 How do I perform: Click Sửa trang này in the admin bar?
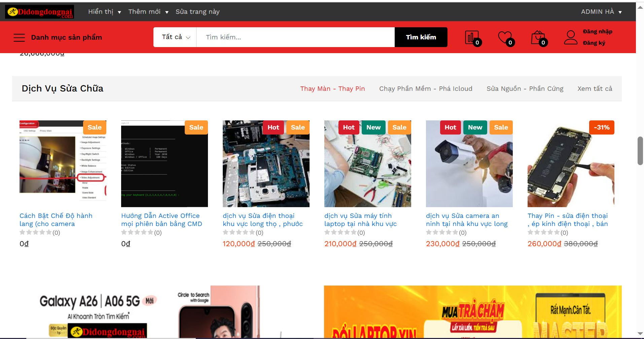pos(198,11)
